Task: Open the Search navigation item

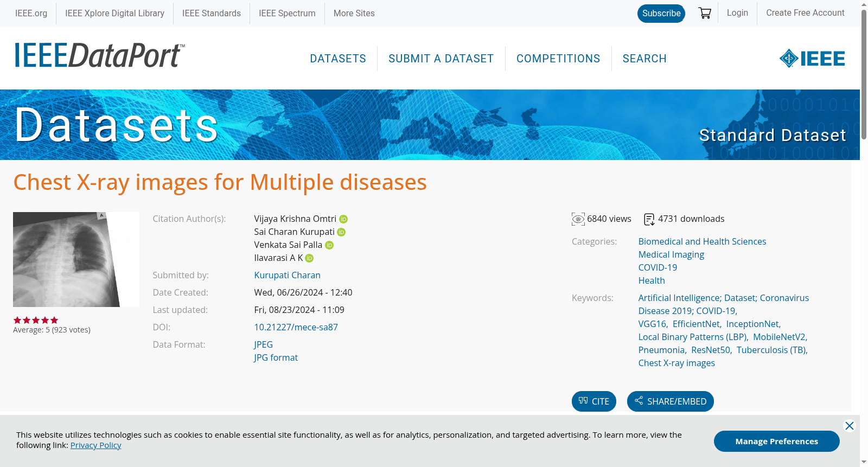Action: point(644,59)
